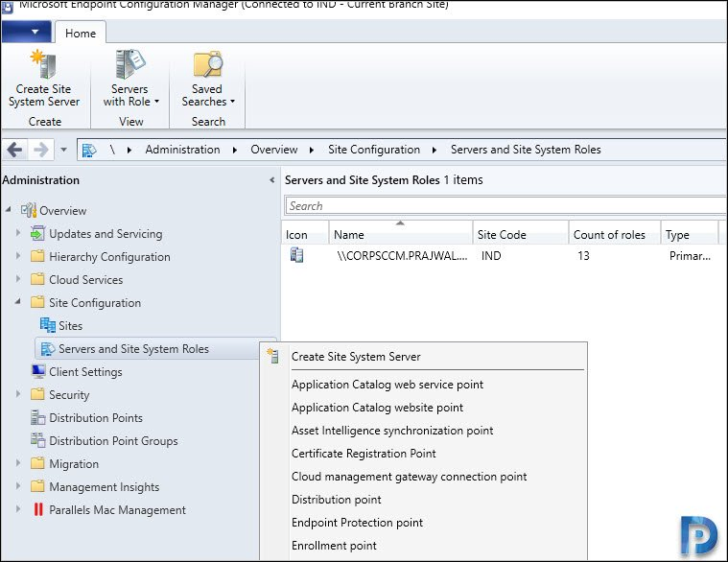
Task: Click the breadcrumb root node icon
Action: pyautogui.click(x=88, y=150)
